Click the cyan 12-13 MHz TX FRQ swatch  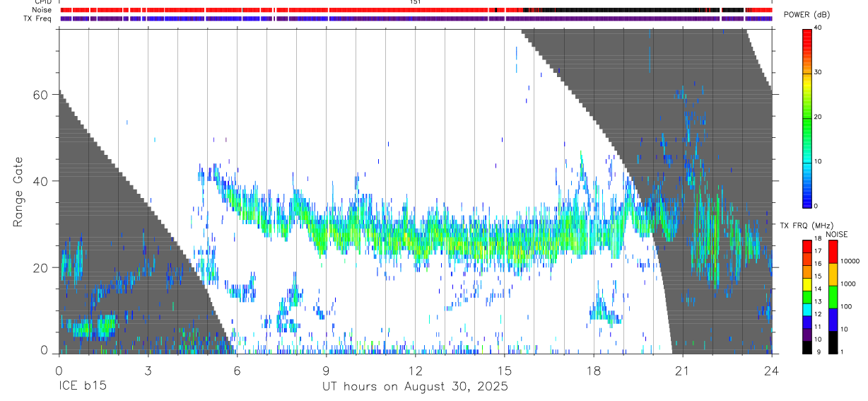point(807,308)
